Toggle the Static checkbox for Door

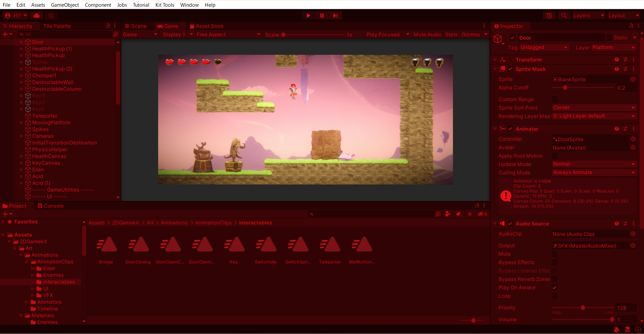(609, 38)
